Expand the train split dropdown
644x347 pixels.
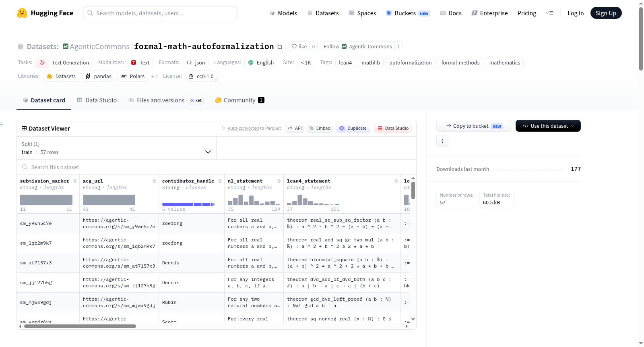click(116, 148)
